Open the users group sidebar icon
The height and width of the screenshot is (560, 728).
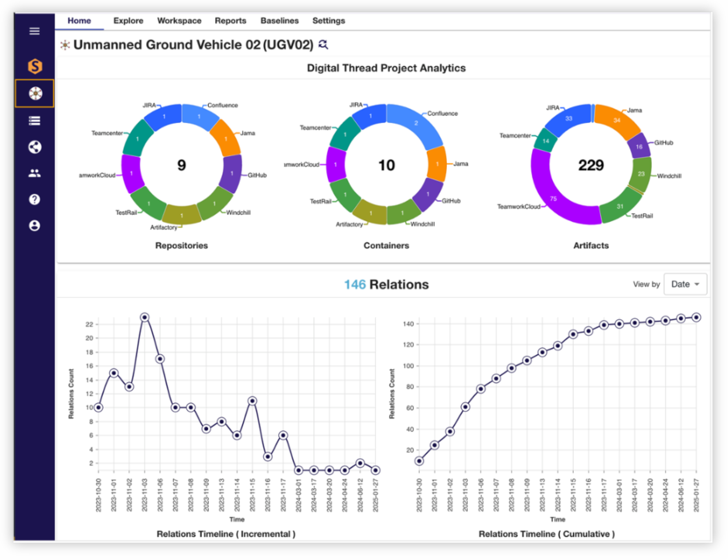coord(35,173)
